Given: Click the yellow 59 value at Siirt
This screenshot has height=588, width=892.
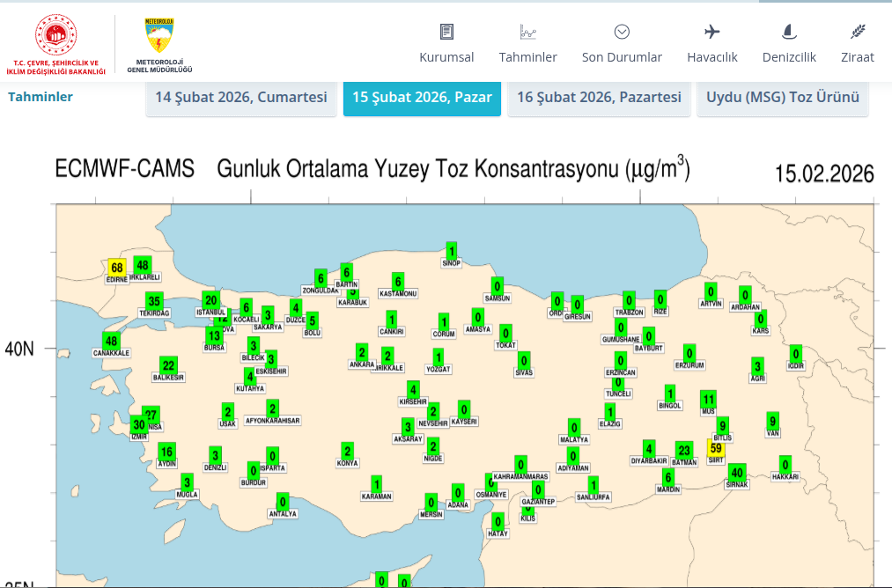Looking at the screenshot, I should click(716, 448).
